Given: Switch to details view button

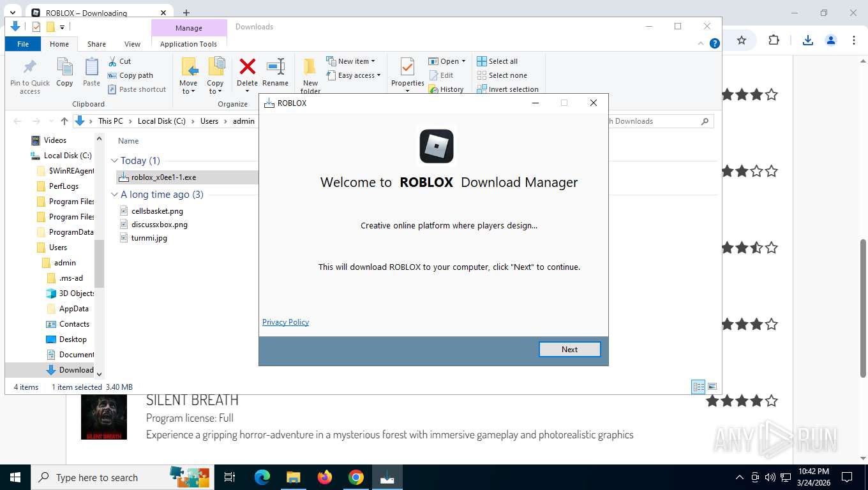Looking at the screenshot, I should tap(698, 387).
